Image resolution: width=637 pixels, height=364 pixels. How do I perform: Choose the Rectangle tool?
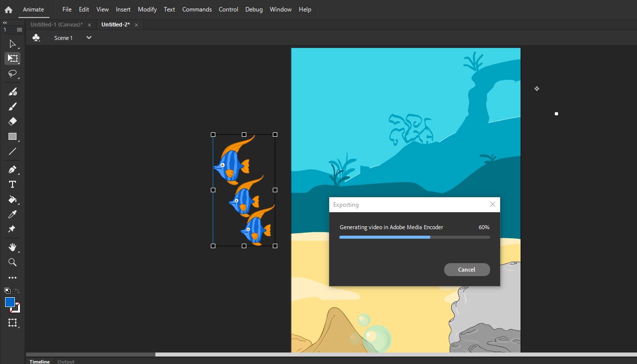pos(12,136)
